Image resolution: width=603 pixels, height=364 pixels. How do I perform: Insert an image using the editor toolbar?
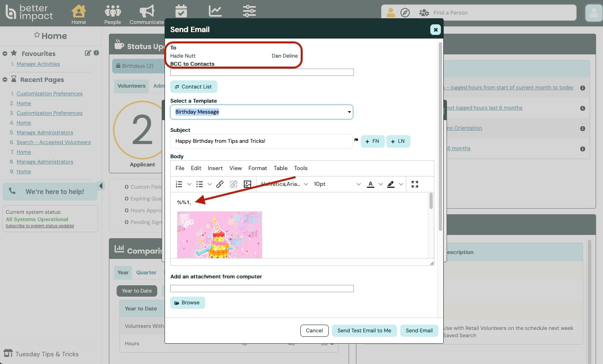pos(247,184)
